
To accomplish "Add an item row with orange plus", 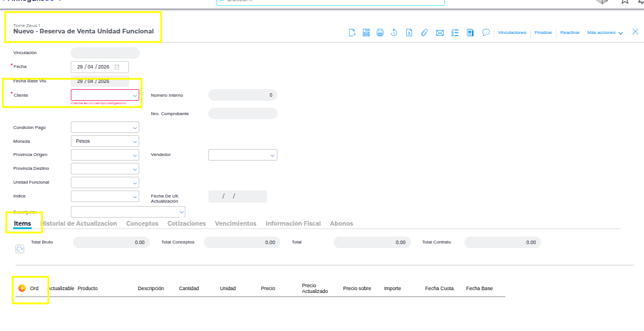I will pyautogui.click(x=22, y=288).
